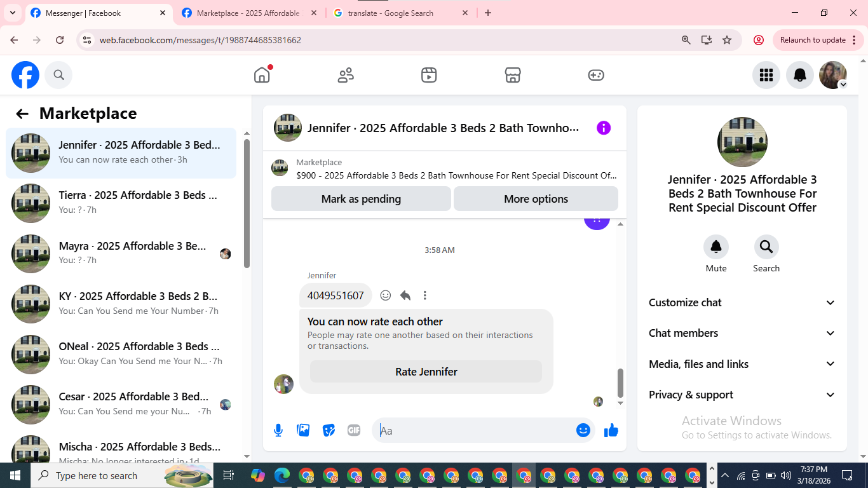Viewport: 868px width, 488px height.
Task: React to message 4049551607 with emoji
Action: click(385, 295)
